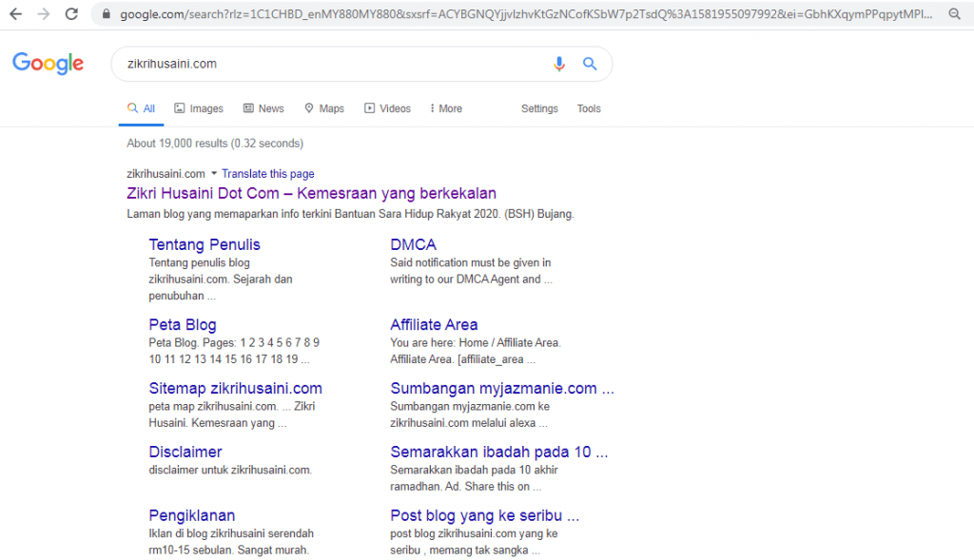974x560 pixels.
Task: Open the Tentang Penulis sitelink
Action: coord(205,244)
